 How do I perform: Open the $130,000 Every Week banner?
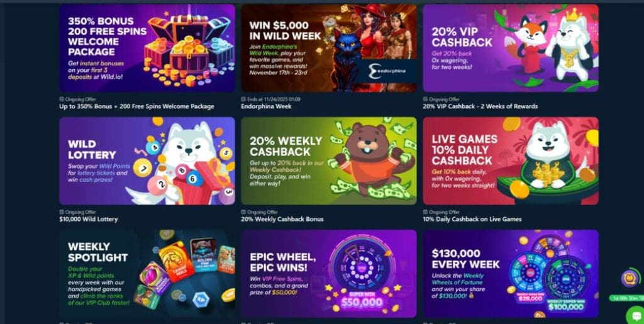(x=511, y=274)
